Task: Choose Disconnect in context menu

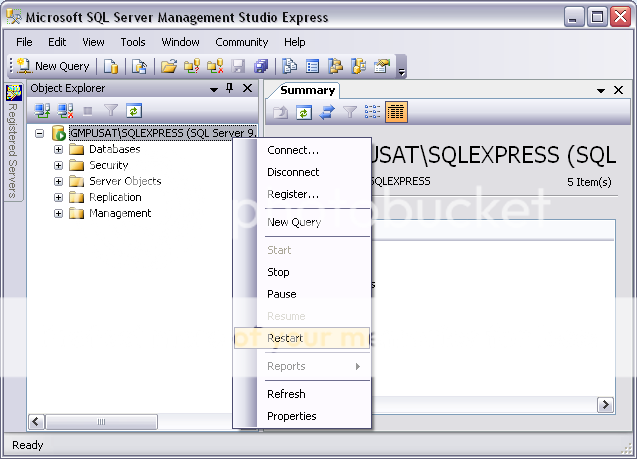Action: (x=302, y=172)
